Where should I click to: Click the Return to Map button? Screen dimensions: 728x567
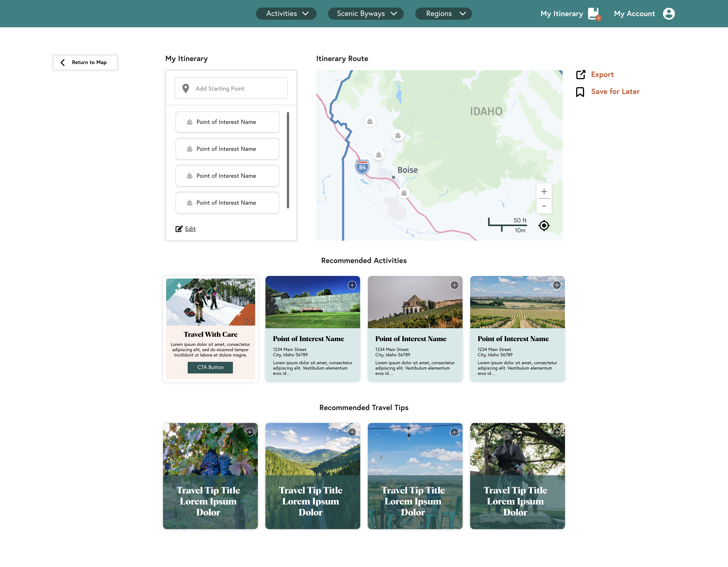click(x=85, y=62)
